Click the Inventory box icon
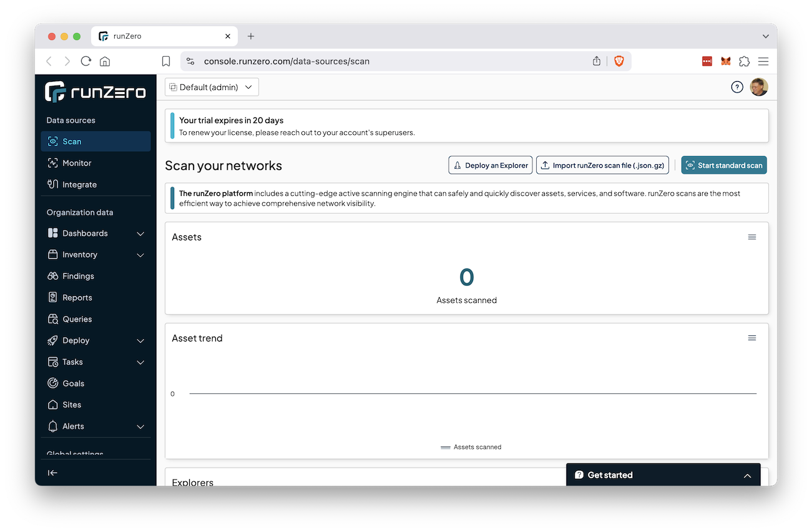Viewport: 812px width, 532px height. pos(53,255)
